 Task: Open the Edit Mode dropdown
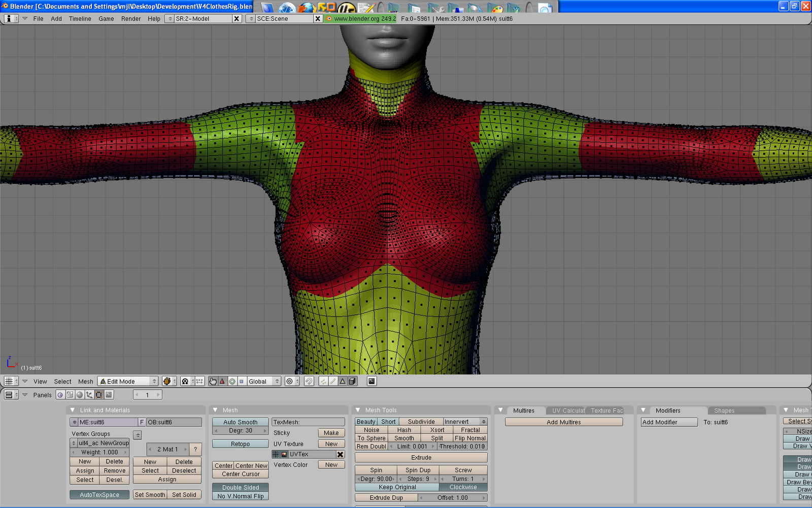[128, 382]
